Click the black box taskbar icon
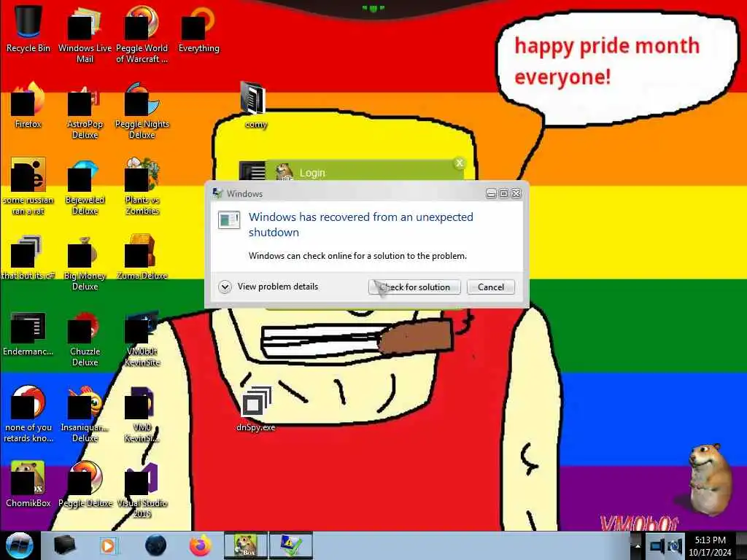This screenshot has width=747, height=560. click(x=64, y=545)
